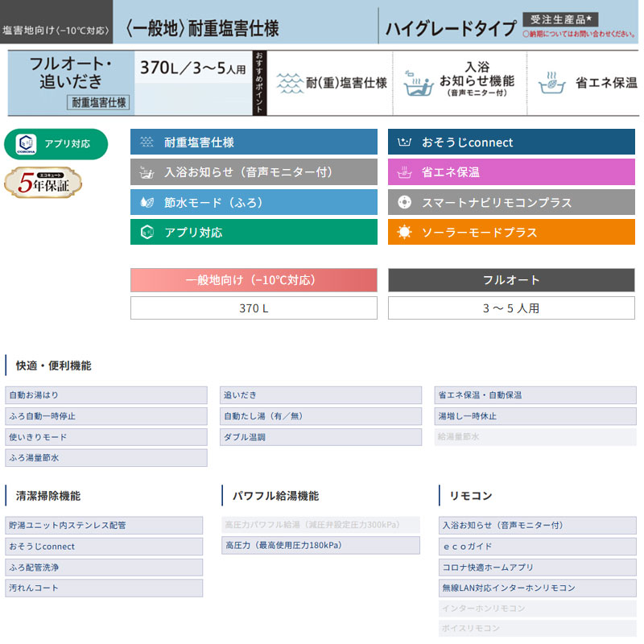Toggle the 自動たし湯（有／無）option
Viewport: 644px width, 644px height.
coord(320,416)
